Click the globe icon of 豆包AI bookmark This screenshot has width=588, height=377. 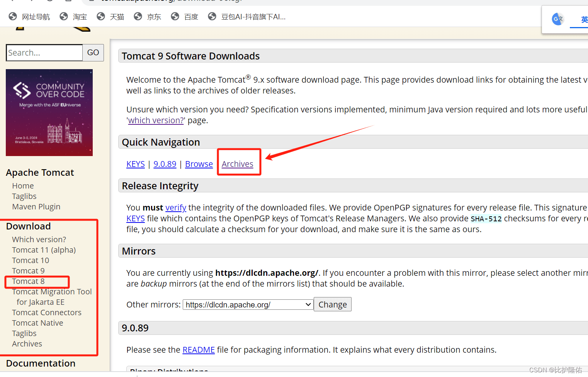coord(212,17)
